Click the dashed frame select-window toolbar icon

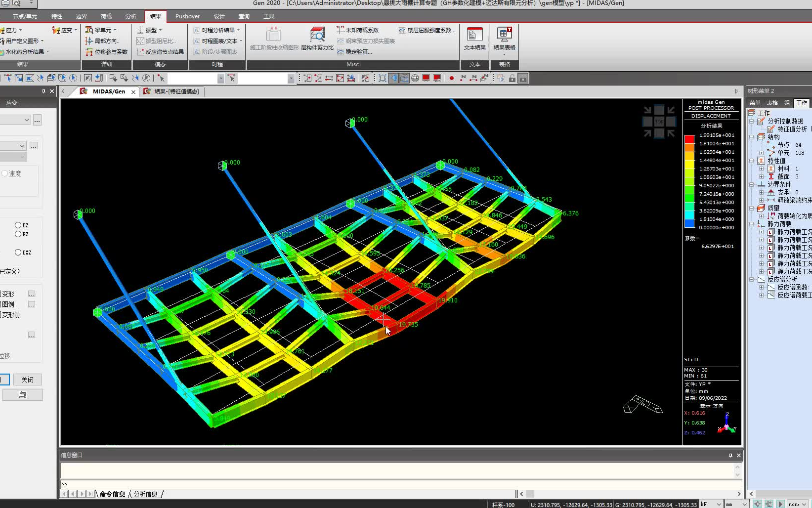pyautogui.click(x=383, y=78)
